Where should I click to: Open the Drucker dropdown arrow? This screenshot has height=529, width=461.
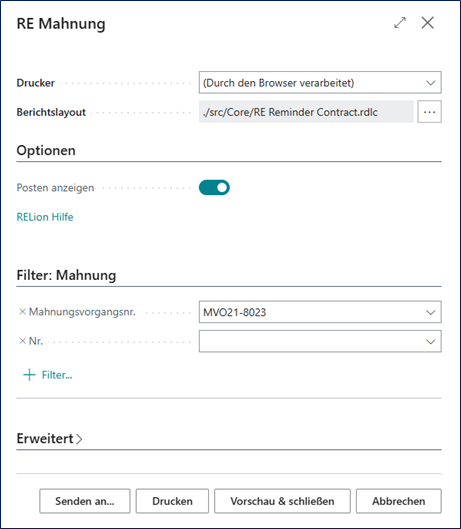[x=430, y=83]
